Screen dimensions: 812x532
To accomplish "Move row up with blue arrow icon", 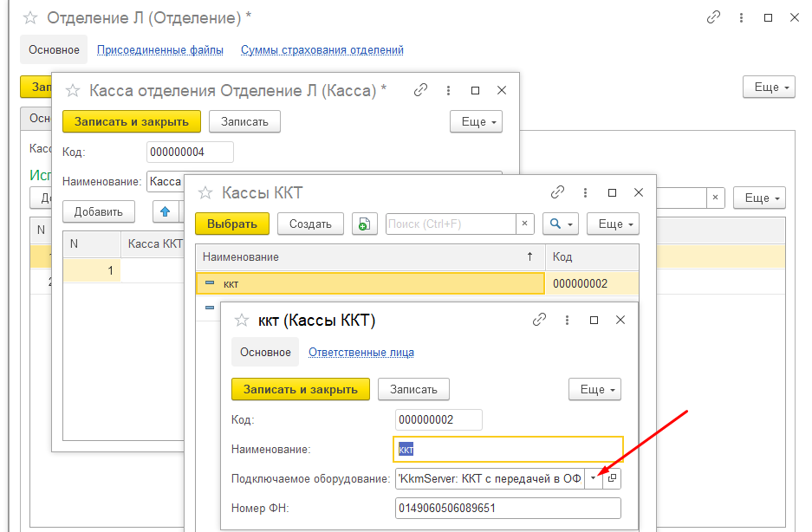I will point(165,211).
